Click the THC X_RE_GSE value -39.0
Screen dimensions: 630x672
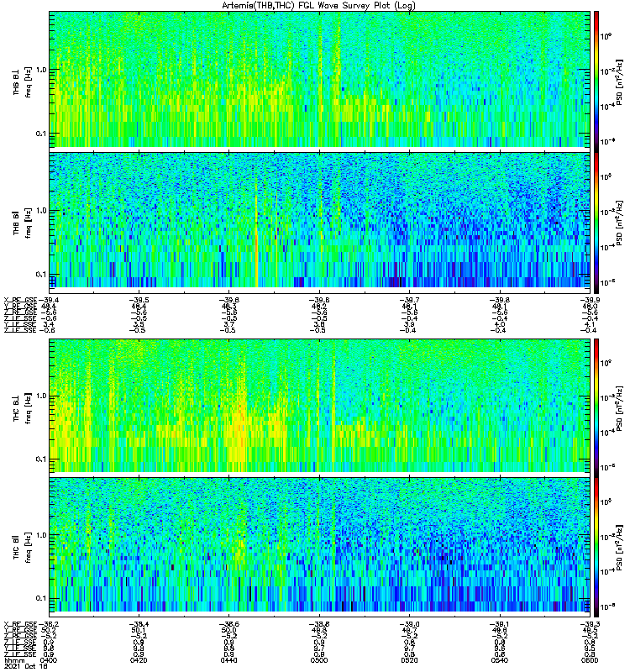click(410, 624)
